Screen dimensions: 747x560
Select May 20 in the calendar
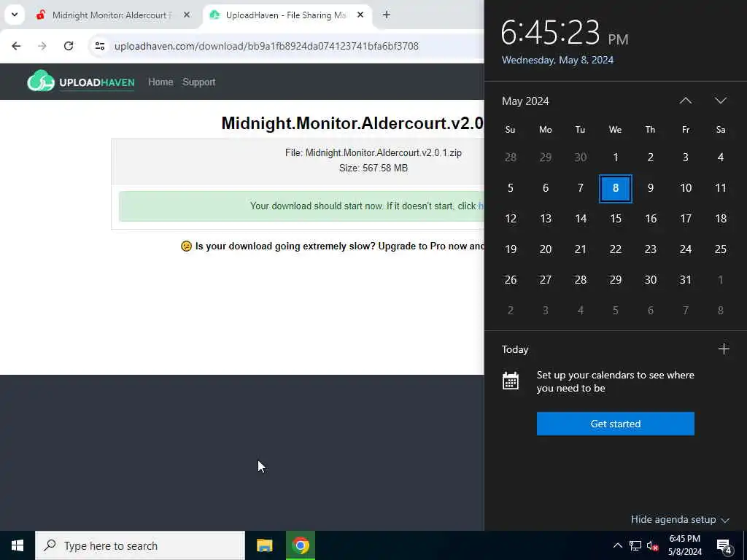pyautogui.click(x=546, y=249)
